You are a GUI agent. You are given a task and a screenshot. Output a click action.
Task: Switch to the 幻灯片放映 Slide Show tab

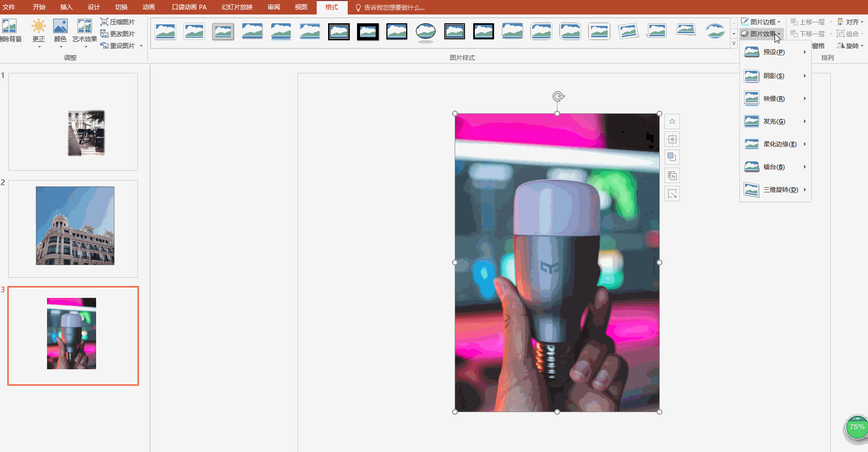[x=237, y=7]
